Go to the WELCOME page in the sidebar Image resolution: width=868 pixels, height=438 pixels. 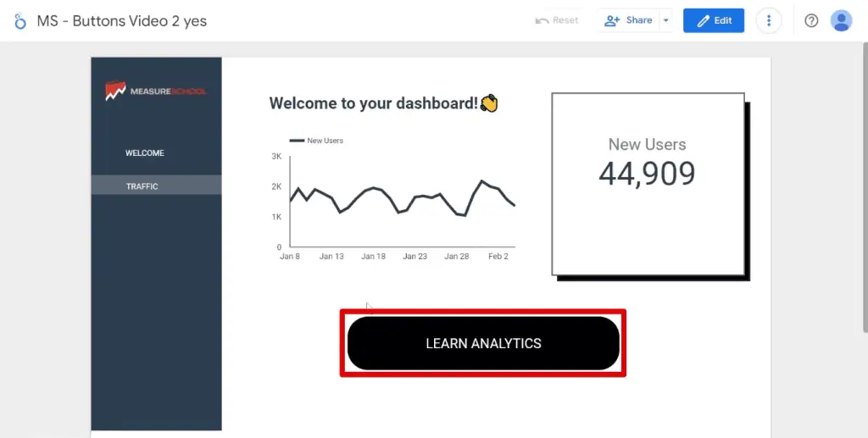point(144,152)
